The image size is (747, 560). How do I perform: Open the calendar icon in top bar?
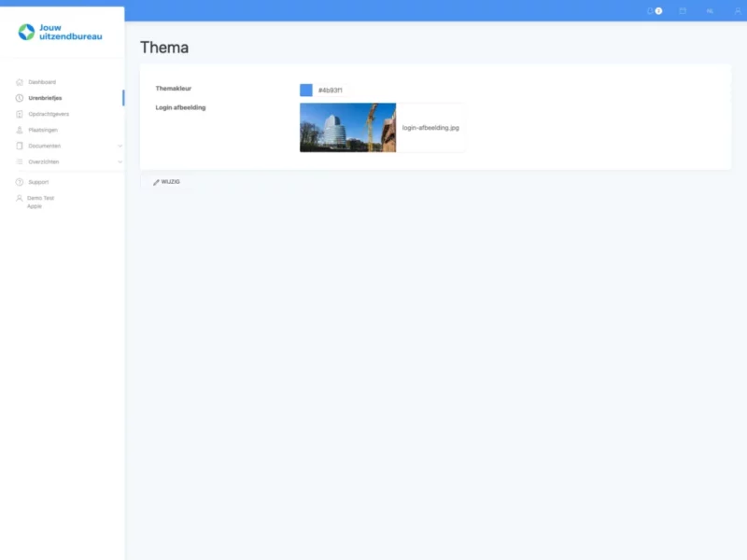coord(683,10)
